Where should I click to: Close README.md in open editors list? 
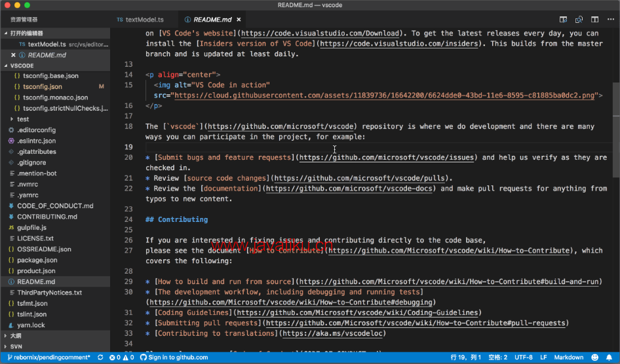point(13,55)
